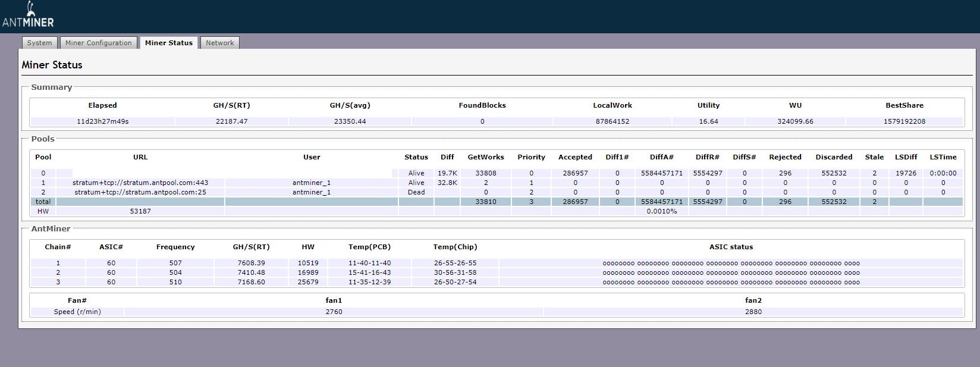Click chain 3 hashrate 7168.60

point(251,282)
